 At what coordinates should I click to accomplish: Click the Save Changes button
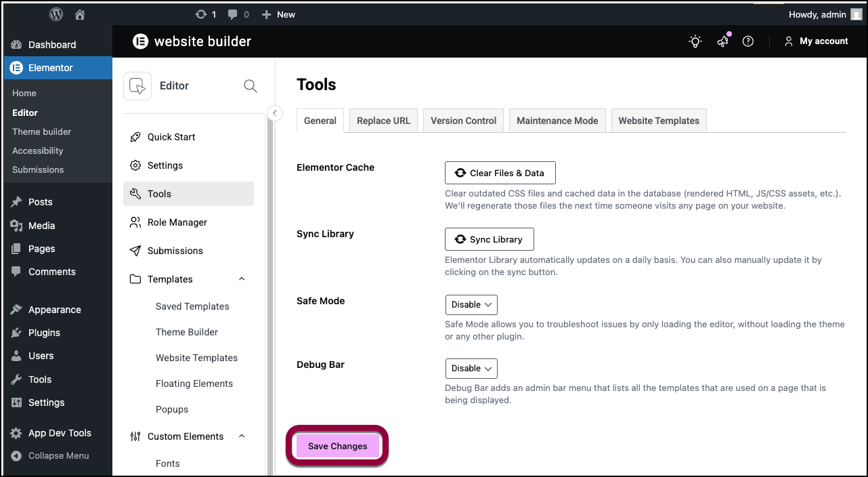tap(337, 446)
